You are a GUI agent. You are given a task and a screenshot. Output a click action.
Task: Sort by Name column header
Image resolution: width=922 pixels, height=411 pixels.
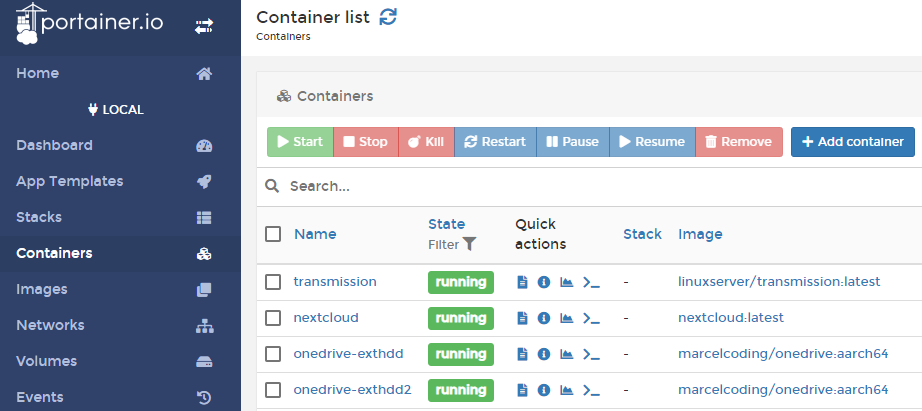pos(315,234)
